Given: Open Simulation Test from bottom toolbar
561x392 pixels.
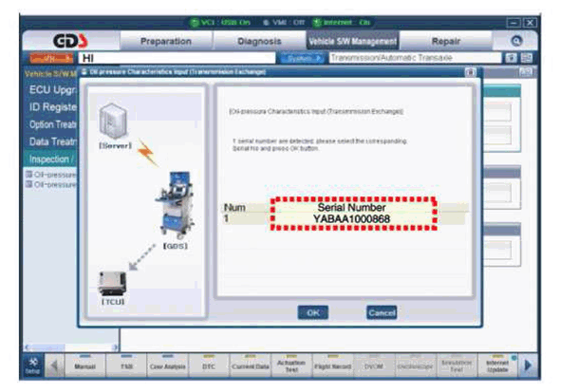Looking at the screenshot, I should (x=457, y=365).
